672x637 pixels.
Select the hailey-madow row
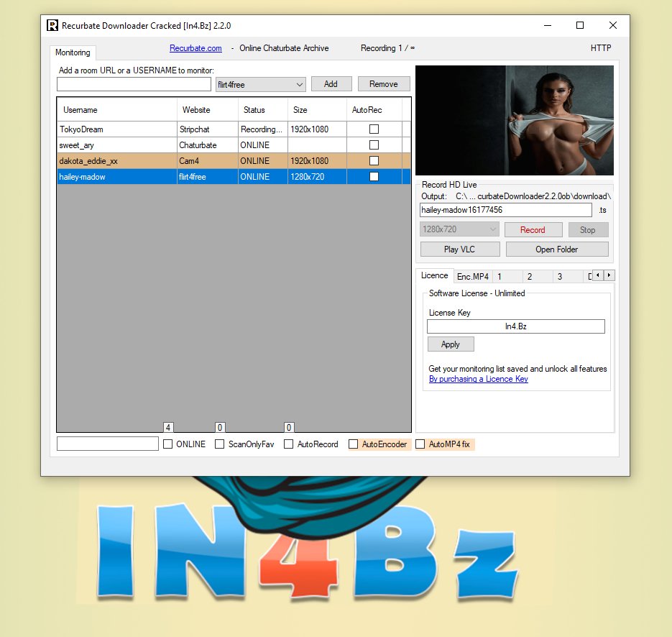click(234, 177)
